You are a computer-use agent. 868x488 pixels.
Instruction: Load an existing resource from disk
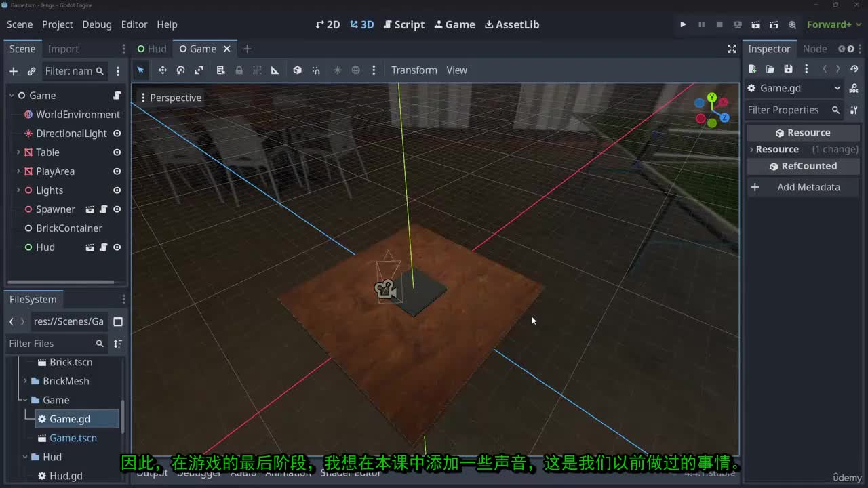point(770,68)
